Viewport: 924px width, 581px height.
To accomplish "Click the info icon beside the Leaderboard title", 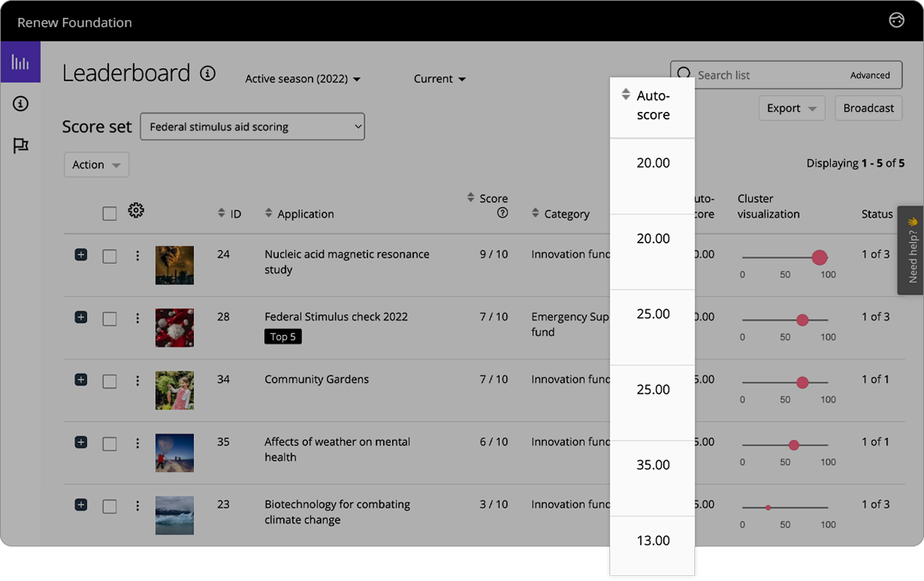I will (208, 73).
